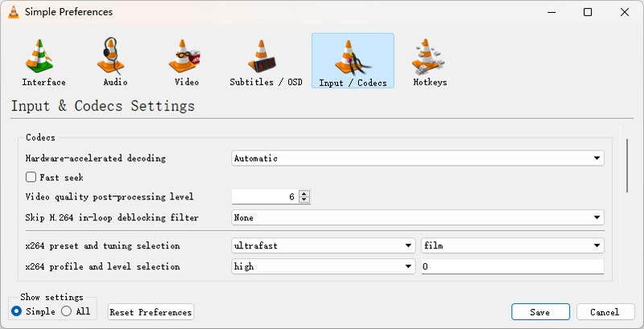644x329 pixels.
Task: Click the Video tab label
Action: (187, 82)
